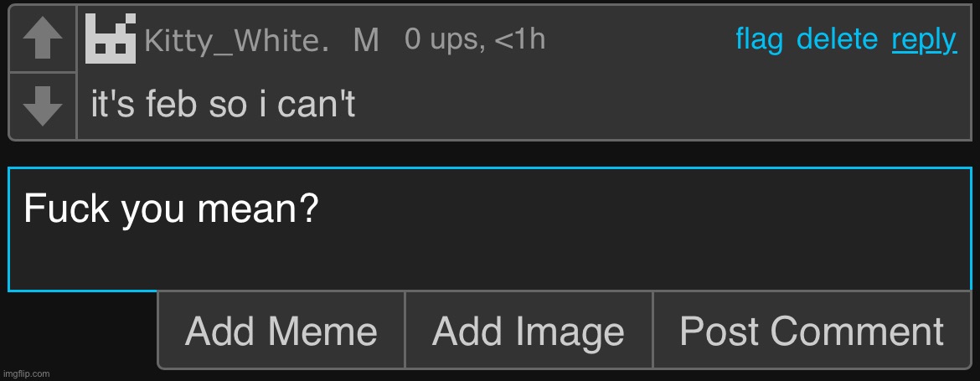Submit with the Post Comment button
Screen dimensions: 980x381
(x=812, y=331)
